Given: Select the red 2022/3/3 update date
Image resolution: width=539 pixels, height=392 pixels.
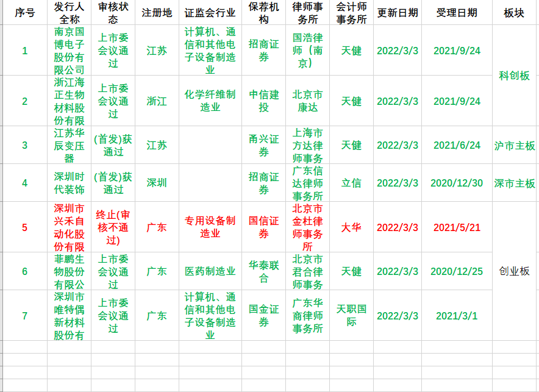Looking at the screenshot, I should coord(398,227).
